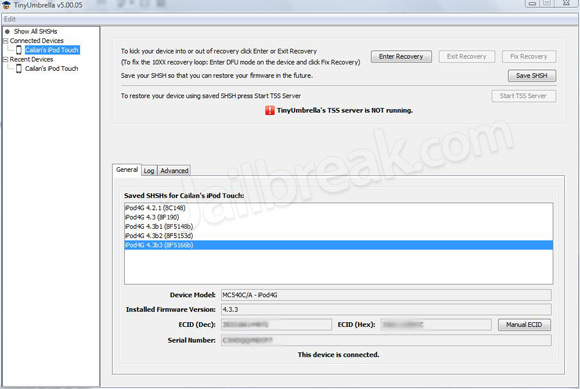The image size is (580, 389).
Task: Select the iPod4G 4.2.1 (8C148) SHSH entry
Action: (338, 208)
